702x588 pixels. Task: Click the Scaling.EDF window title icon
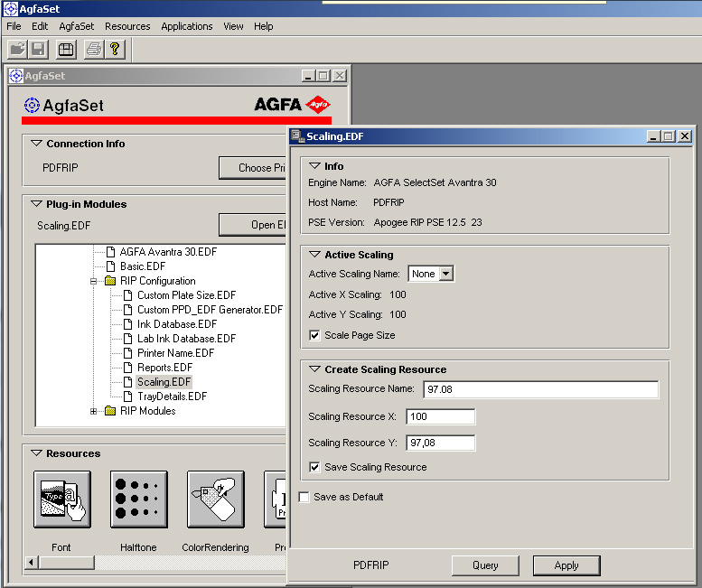pyautogui.click(x=298, y=136)
